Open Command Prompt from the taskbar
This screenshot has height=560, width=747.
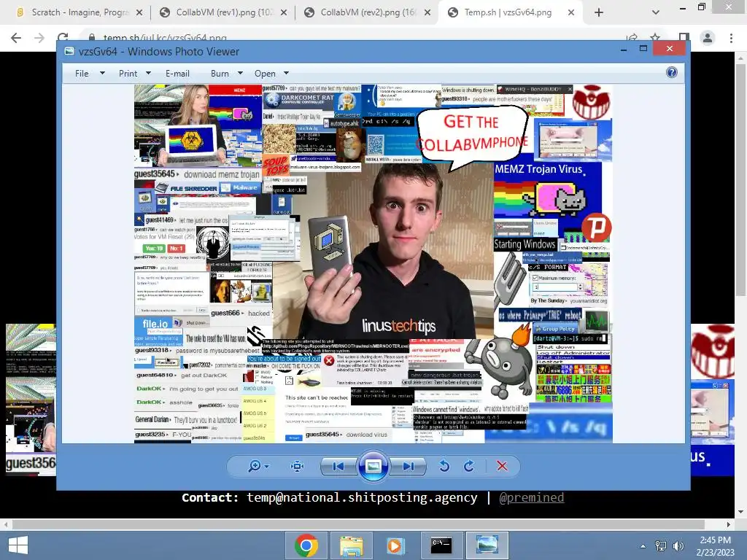pos(441,545)
